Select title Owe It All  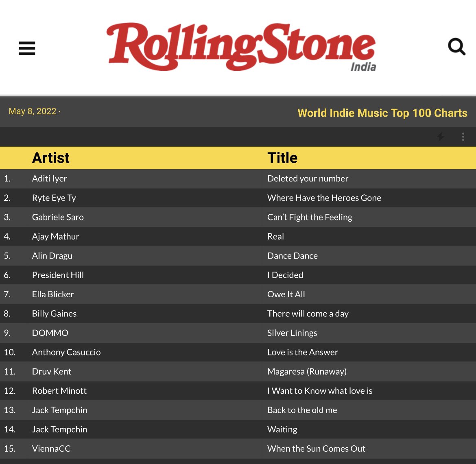pos(286,294)
